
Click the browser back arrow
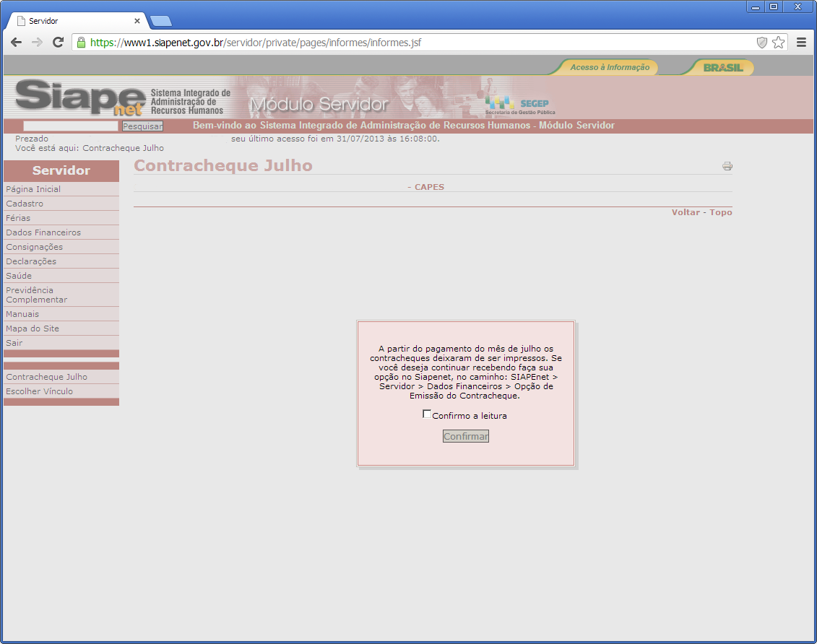coord(16,43)
